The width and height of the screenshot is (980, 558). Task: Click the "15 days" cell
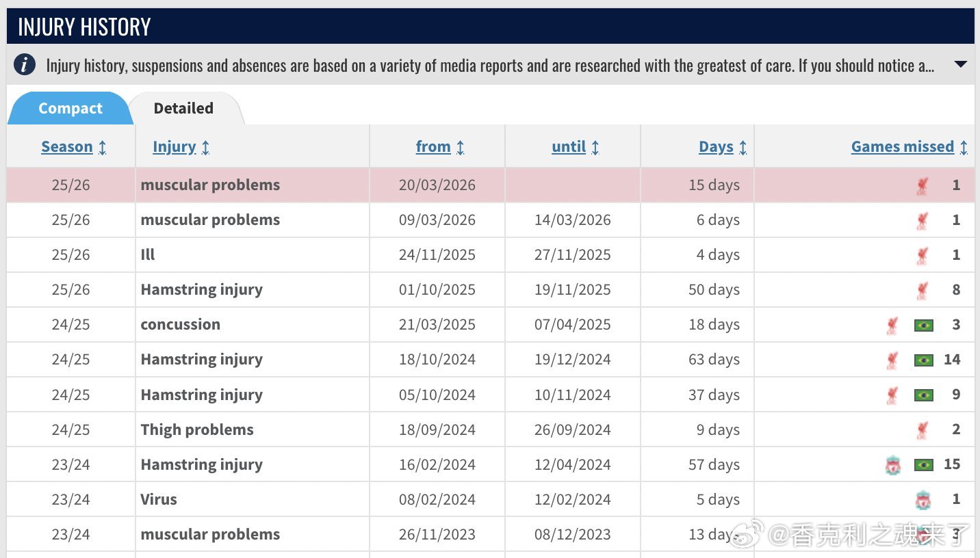coord(714,185)
